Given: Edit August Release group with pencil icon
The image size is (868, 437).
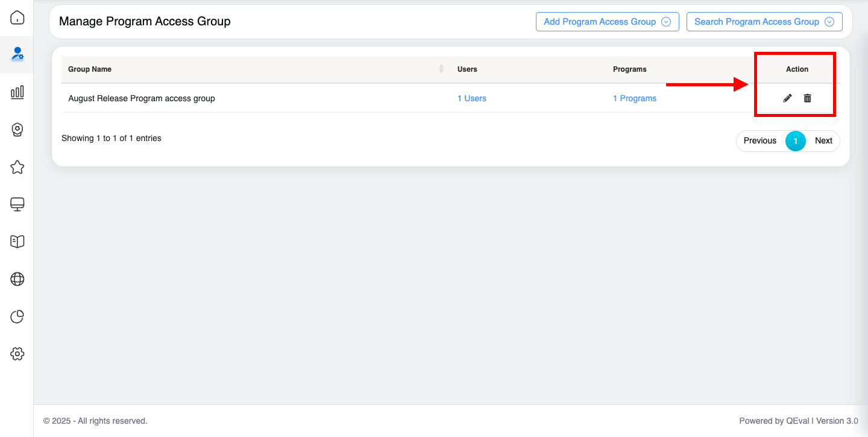Looking at the screenshot, I should pyautogui.click(x=787, y=98).
